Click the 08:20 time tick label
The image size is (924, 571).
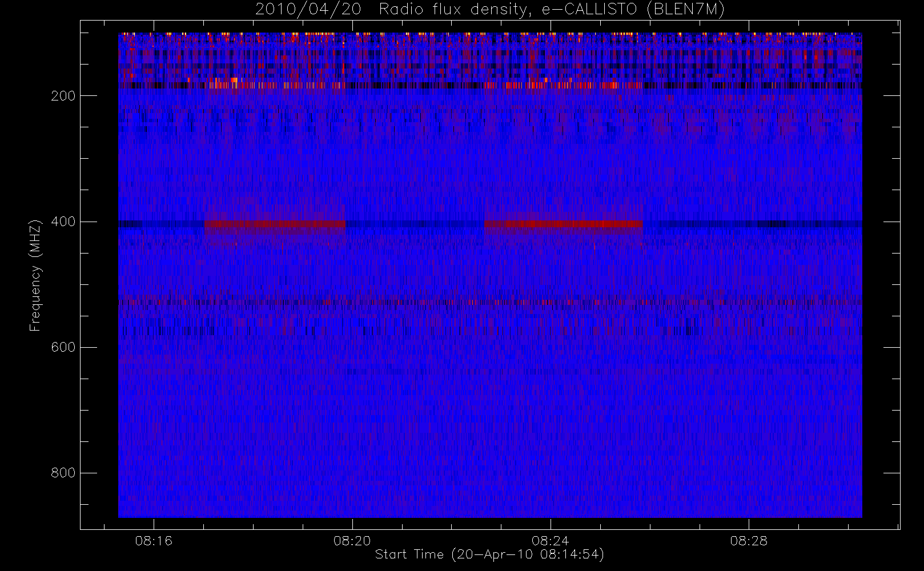click(352, 541)
